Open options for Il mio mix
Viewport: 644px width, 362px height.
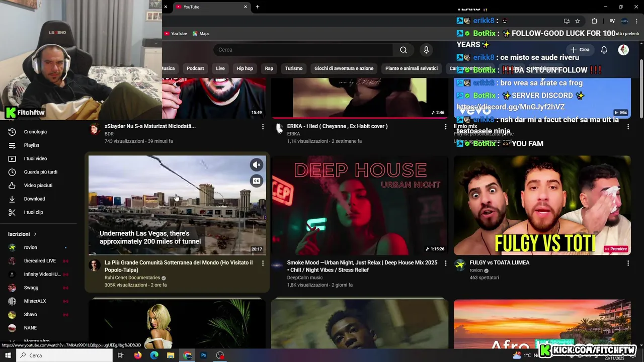[x=628, y=127]
